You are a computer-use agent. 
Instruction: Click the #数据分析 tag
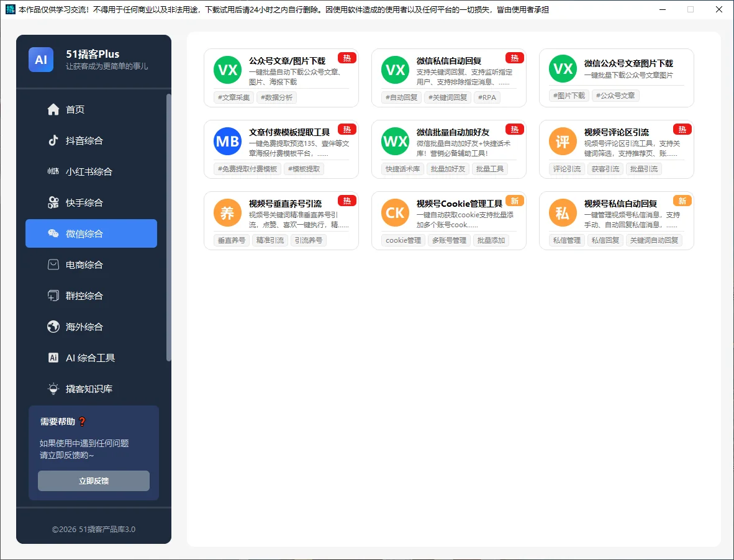pos(277,97)
